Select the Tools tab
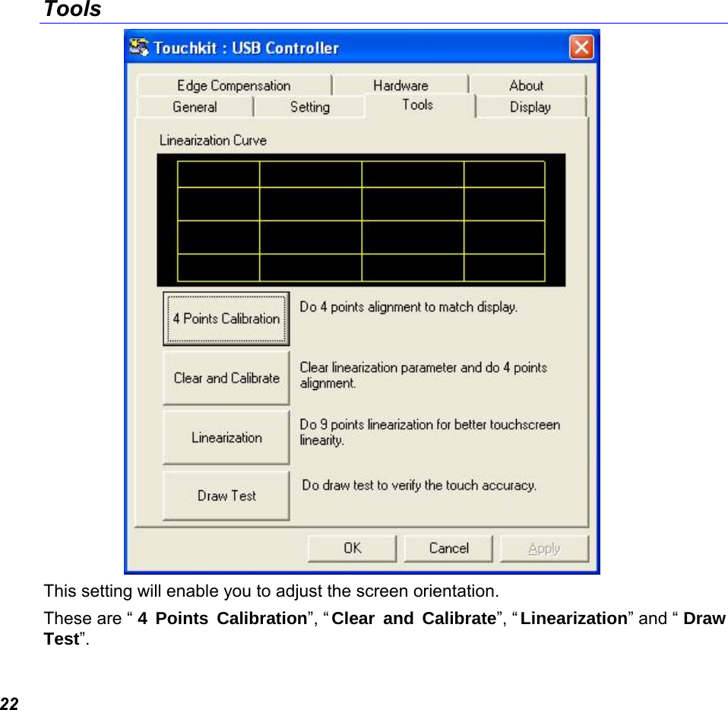Image resolution: width=728 pixels, height=710 pixels. (416, 106)
